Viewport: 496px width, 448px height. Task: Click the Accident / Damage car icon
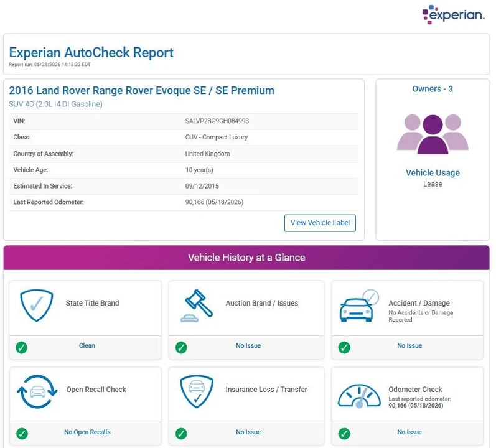[359, 306]
